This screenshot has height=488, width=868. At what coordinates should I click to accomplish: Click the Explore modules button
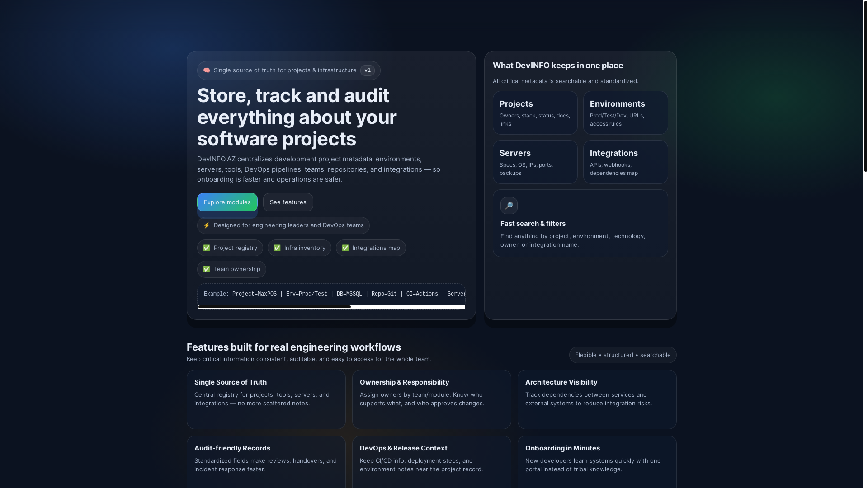(x=227, y=202)
